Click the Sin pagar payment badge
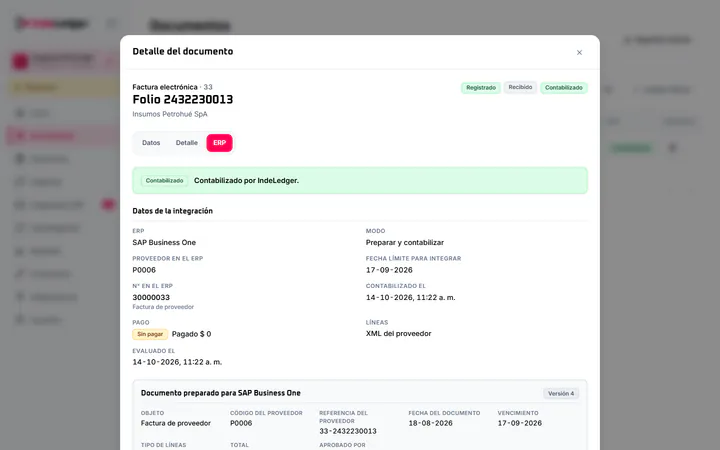This screenshot has width=720, height=450. click(150, 334)
